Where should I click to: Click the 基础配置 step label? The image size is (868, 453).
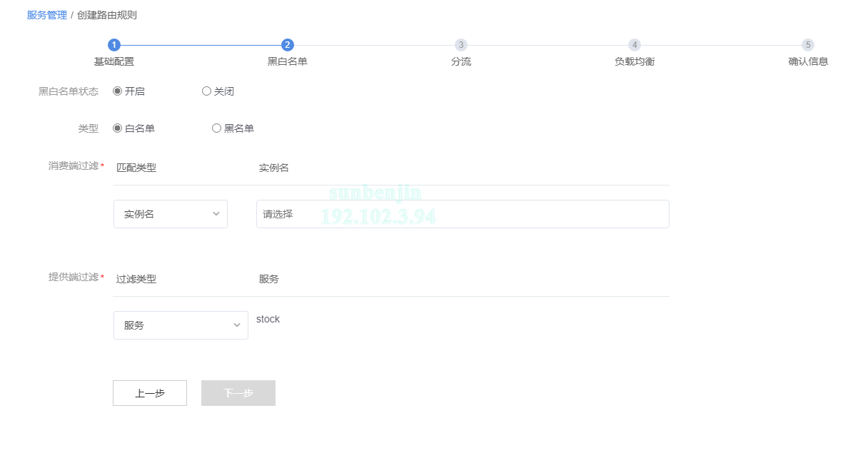click(x=114, y=61)
